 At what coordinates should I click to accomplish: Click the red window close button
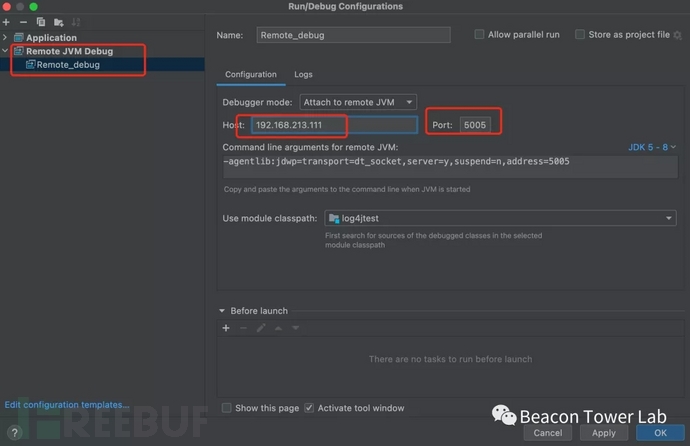pos(7,7)
